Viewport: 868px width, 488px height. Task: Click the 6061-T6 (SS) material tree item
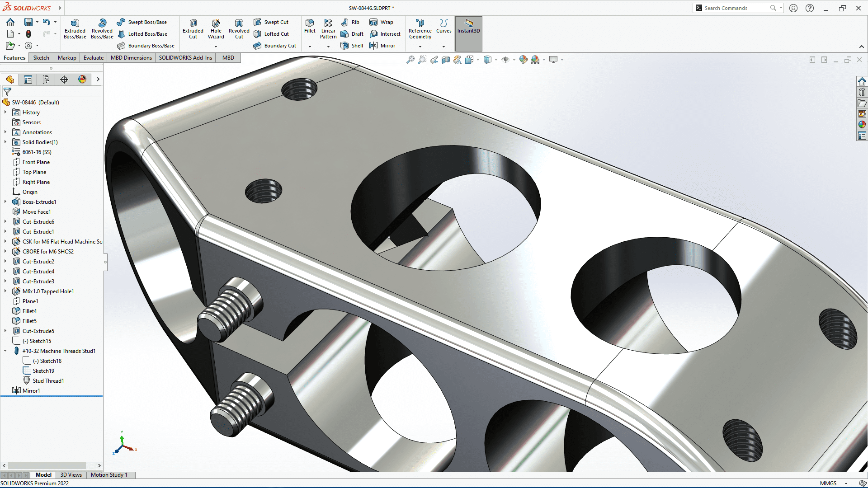point(36,152)
